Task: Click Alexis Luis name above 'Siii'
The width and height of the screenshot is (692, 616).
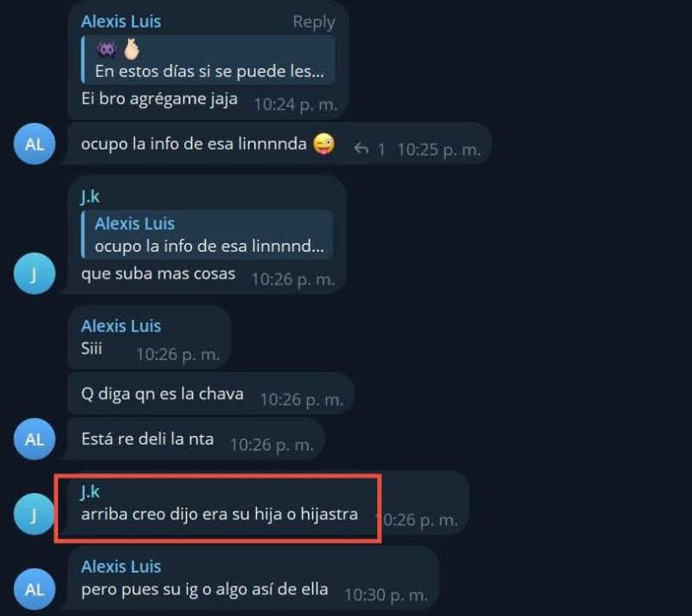Action: point(121,326)
